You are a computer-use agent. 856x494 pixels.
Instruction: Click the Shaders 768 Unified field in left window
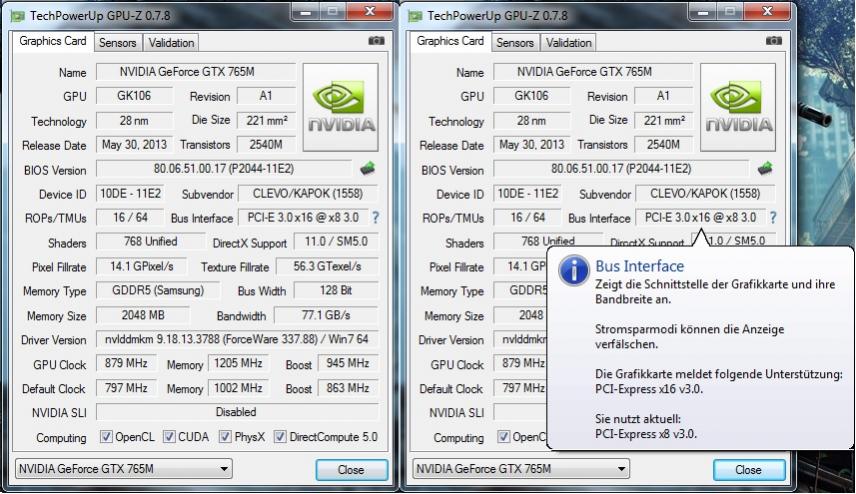click(151, 241)
